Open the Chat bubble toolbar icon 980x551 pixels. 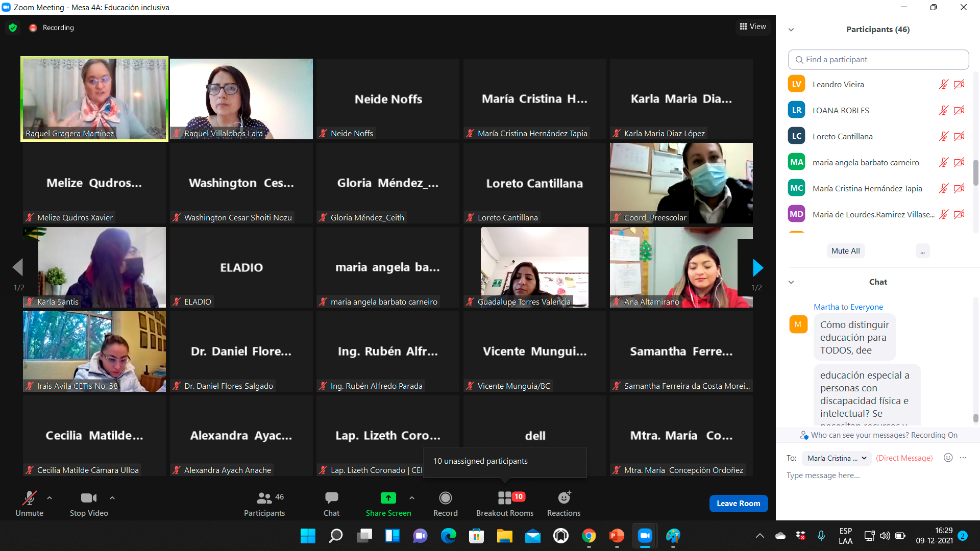[x=331, y=498]
